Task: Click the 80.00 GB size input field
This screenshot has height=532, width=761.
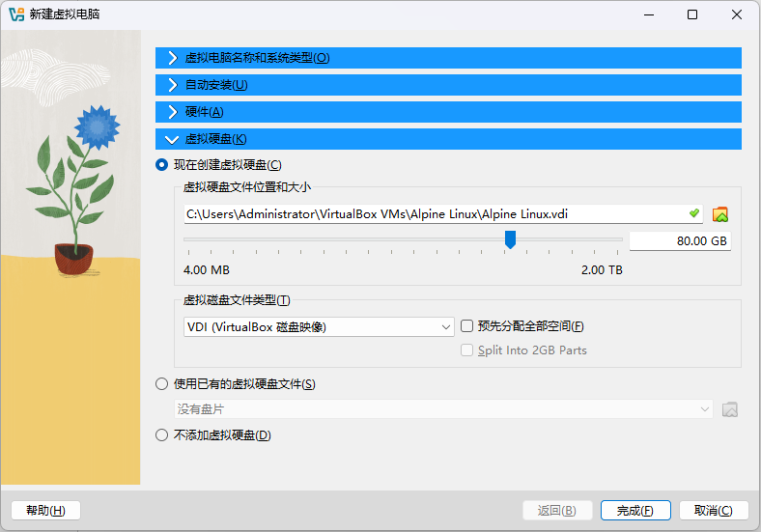Action: click(680, 240)
